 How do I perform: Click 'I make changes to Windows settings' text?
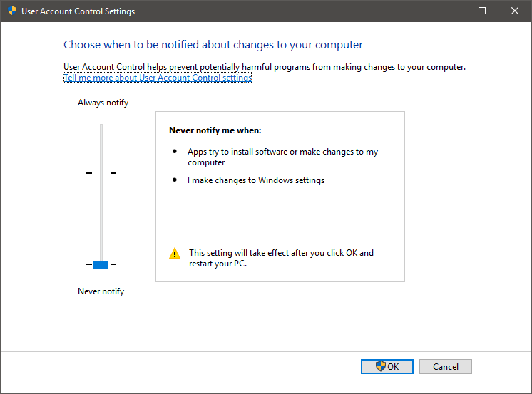coord(256,180)
